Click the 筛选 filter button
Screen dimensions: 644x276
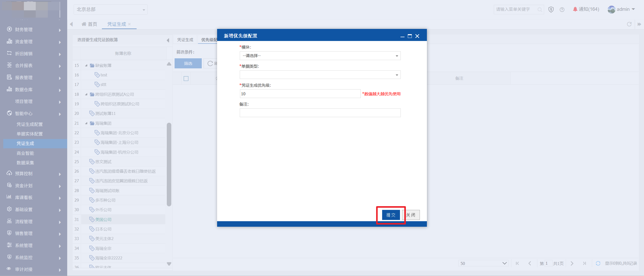[188, 63]
